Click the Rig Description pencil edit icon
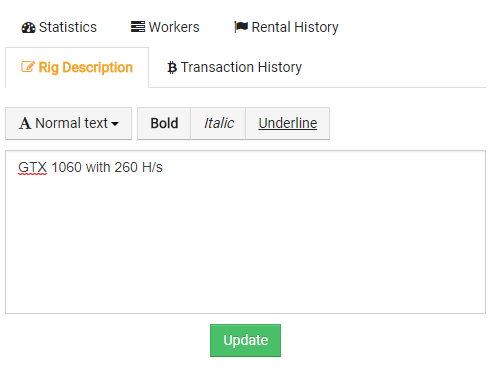Viewport: 493px width, 374px height. point(28,67)
